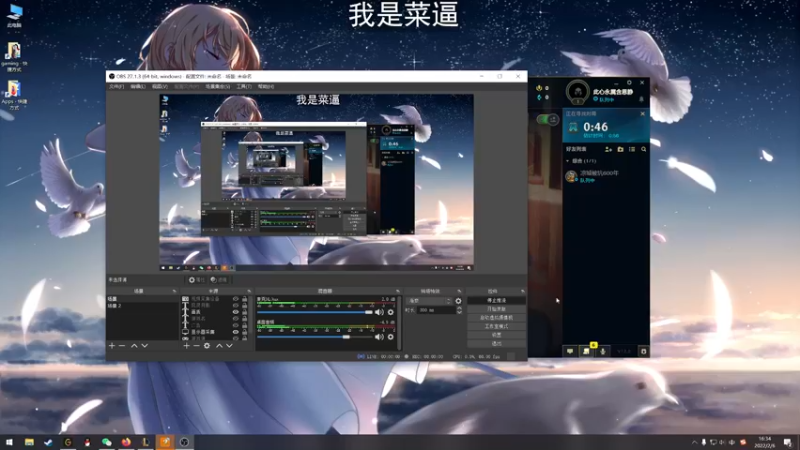
Task: Click the League client notification bell
Action: click(x=641, y=99)
